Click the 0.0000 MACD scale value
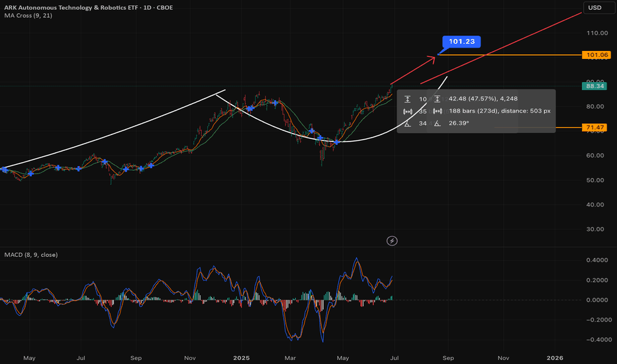617x364 pixels. 597,300
